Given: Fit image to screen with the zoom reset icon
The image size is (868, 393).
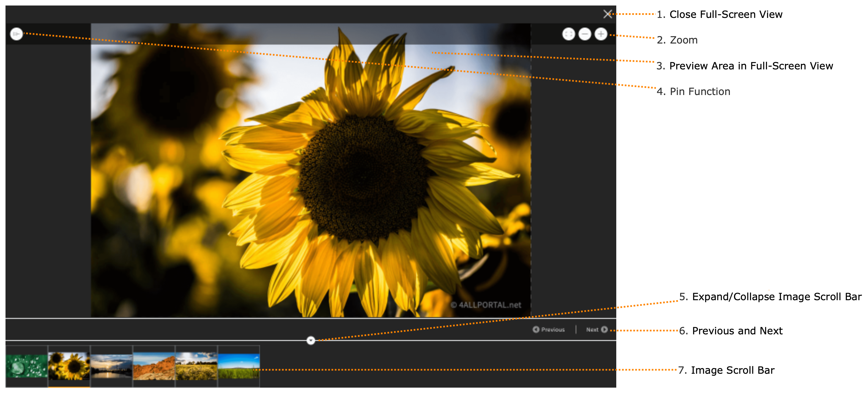Looking at the screenshot, I should coord(568,34).
